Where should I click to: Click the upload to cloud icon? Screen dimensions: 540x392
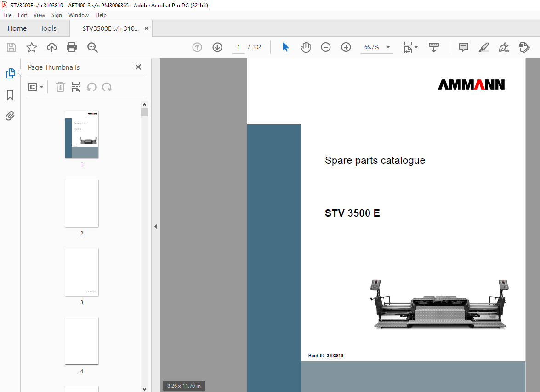(x=51, y=47)
